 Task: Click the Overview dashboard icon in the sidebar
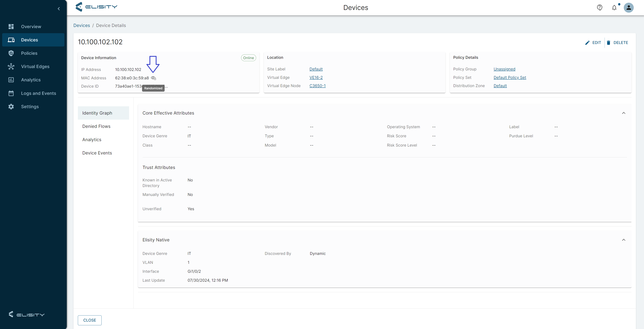[11, 26]
